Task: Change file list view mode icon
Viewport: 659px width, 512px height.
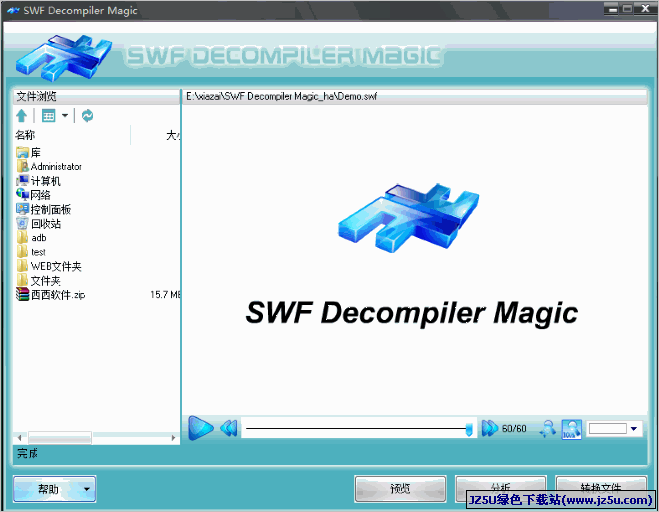Action: [x=49, y=115]
